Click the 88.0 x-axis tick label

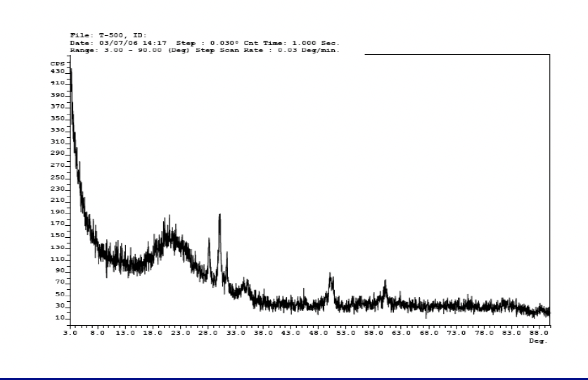point(539,333)
